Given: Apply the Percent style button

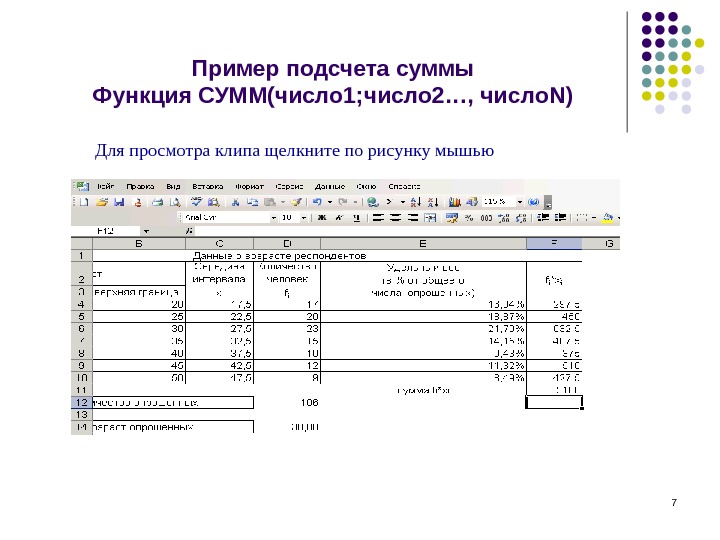Looking at the screenshot, I should click(469, 218).
